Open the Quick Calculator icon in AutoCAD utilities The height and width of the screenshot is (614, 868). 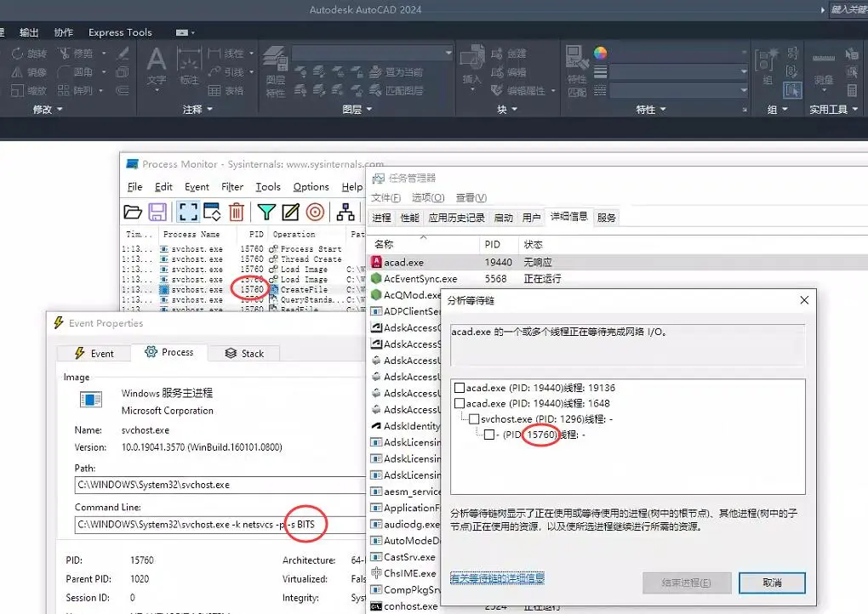coord(852,90)
